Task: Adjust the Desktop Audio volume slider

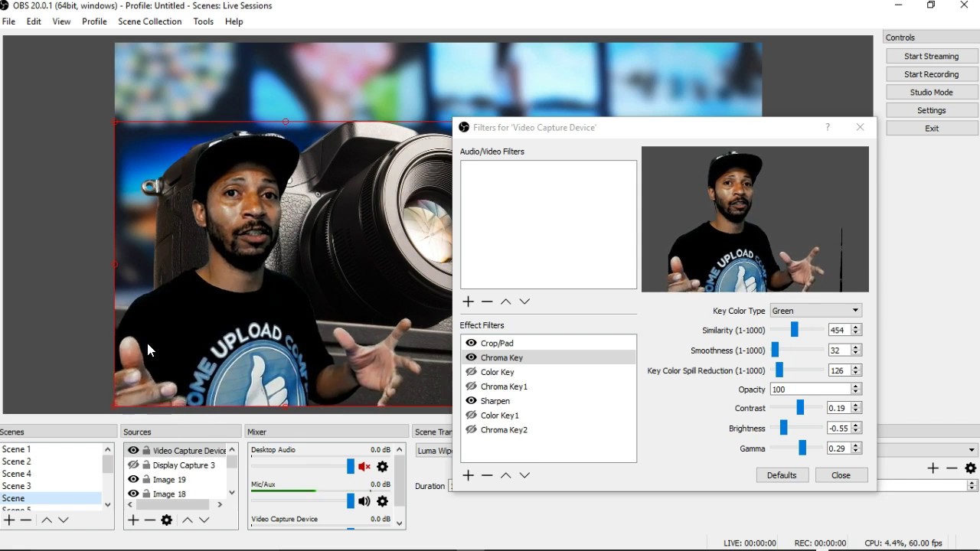Action: pyautogui.click(x=351, y=467)
